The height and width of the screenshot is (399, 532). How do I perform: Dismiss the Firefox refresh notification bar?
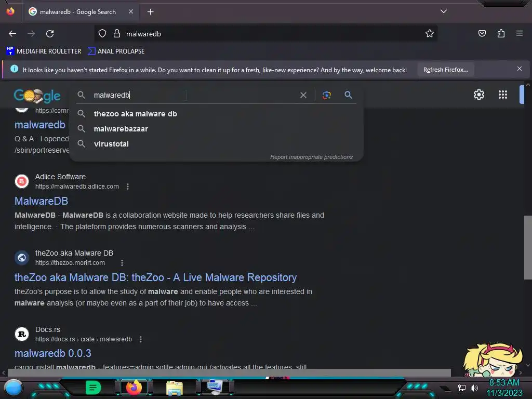pyautogui.click(x=519, y=69)
